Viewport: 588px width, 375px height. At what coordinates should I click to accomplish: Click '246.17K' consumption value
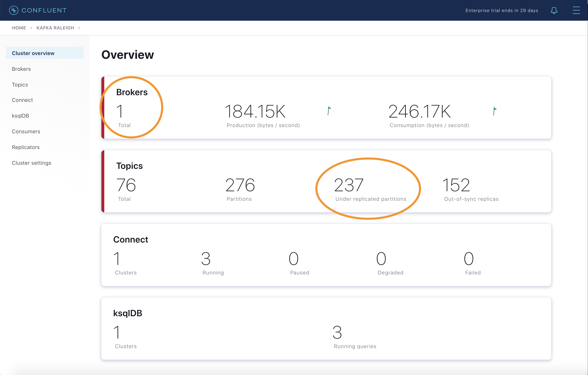[420, 111]
